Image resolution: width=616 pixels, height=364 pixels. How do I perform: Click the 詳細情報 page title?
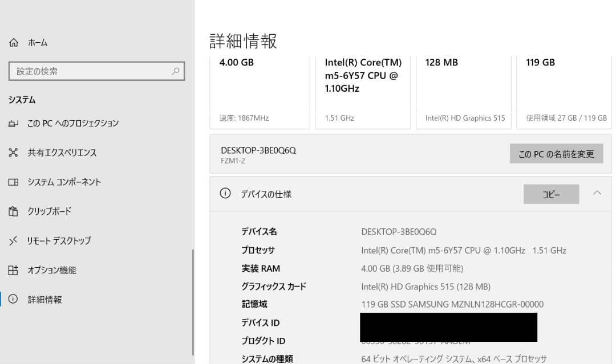(243, 41)
